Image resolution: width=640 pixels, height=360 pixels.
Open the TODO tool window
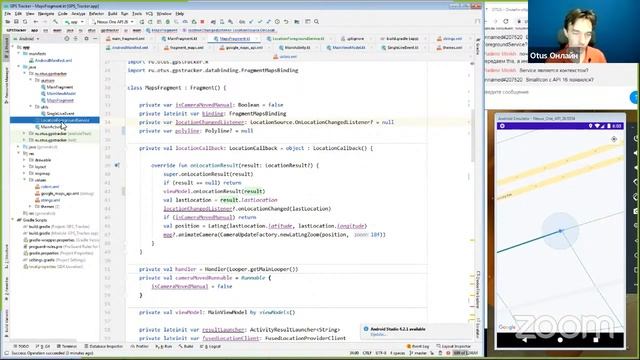tap(21, 347)
